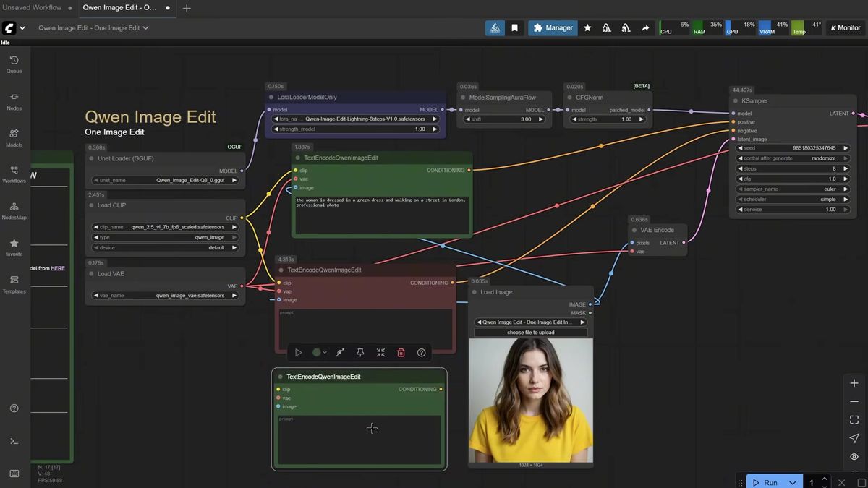868x488 pixels.
Task: Execute selected node with the play icon
Action: 298,353
